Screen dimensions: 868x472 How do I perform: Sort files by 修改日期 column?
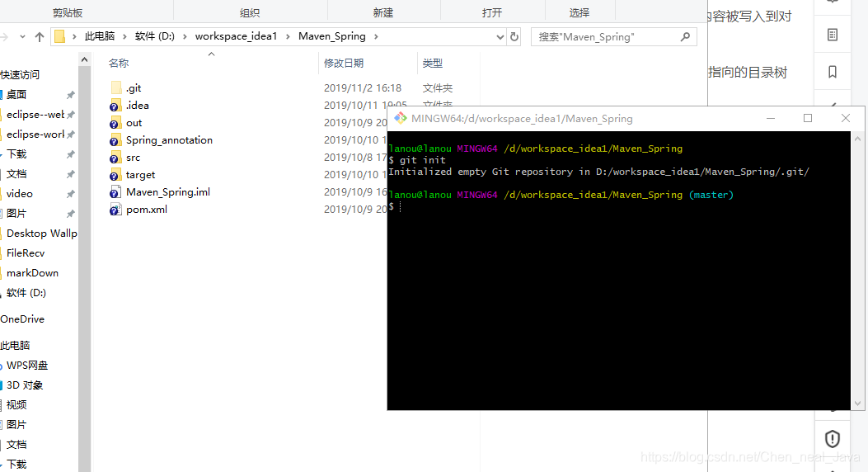pyautogui.click(x=344, y=64)
